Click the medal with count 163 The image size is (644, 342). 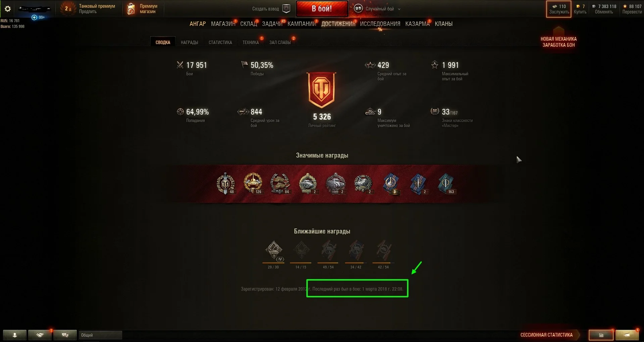click(446, 184)
